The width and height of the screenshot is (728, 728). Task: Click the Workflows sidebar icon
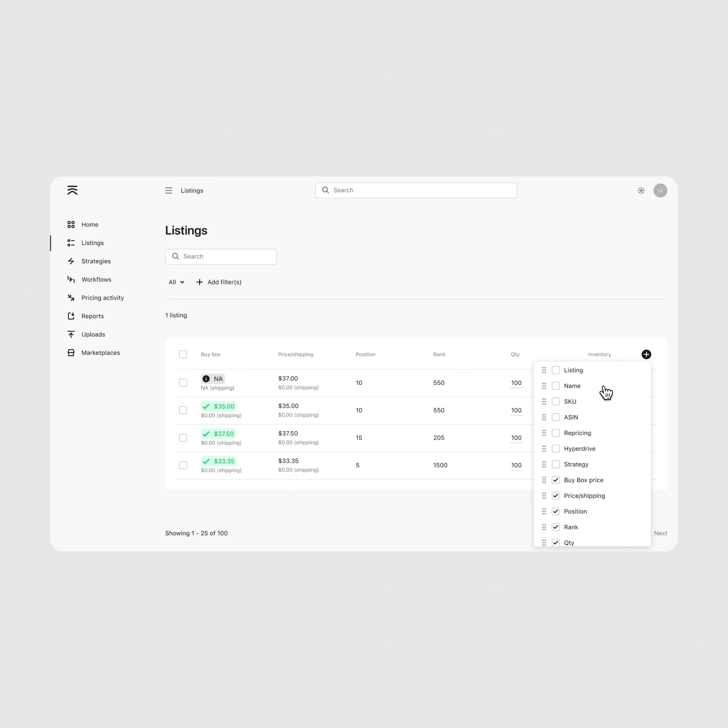pyautogui.click(x=71, y=279)
